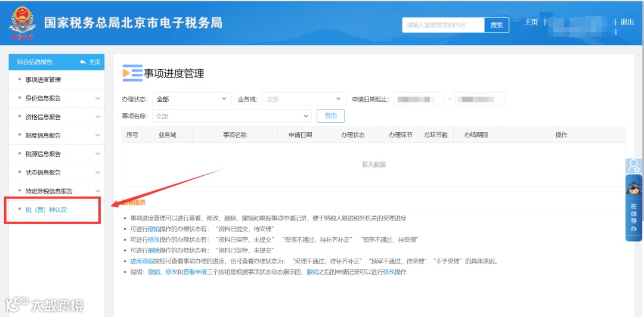Viewport: 644px width, 317px height.
Task: Click the 事项名称 column header in the table
Action: [x=235, y=135]
